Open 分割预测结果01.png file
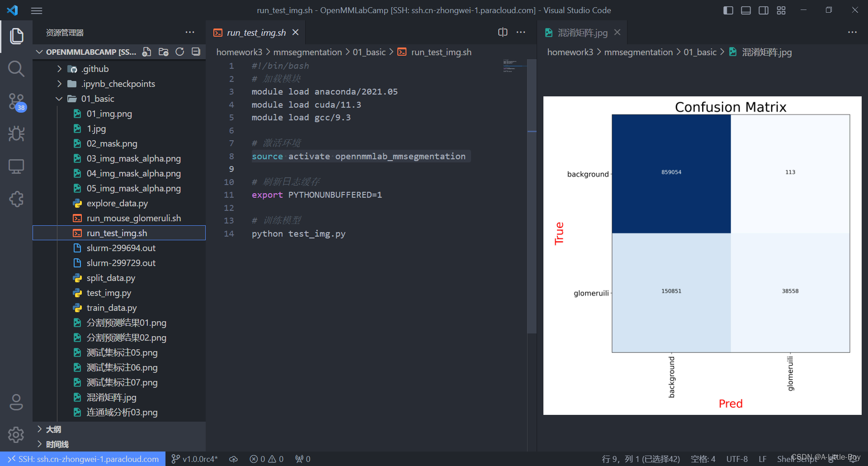 (119, 323)
